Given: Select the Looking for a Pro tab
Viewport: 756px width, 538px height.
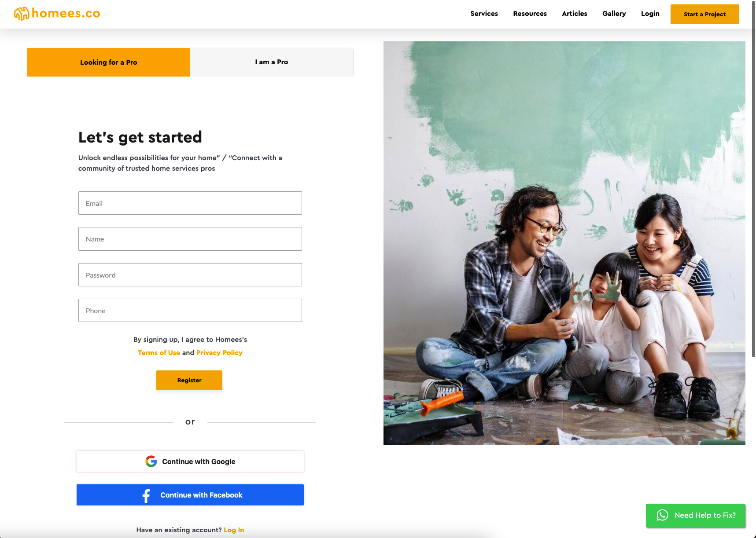Looking at the screenshot, I should 109,62.
